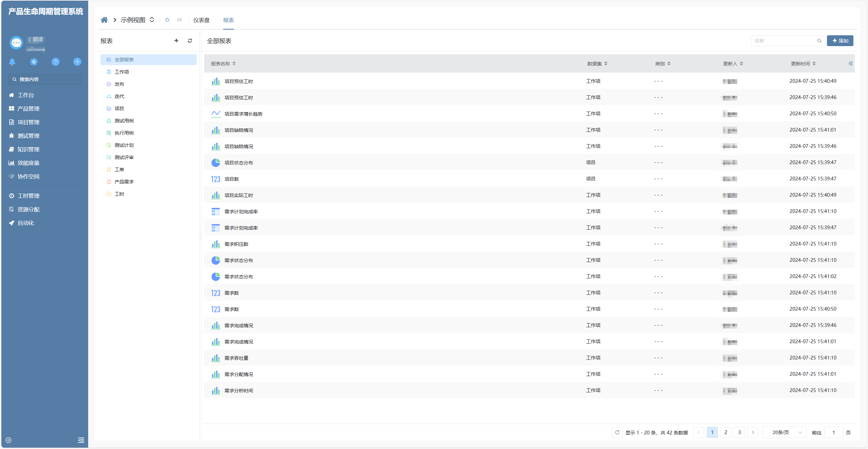Collapse sidebar using bottom menu icon

click(x=81, y=440)
